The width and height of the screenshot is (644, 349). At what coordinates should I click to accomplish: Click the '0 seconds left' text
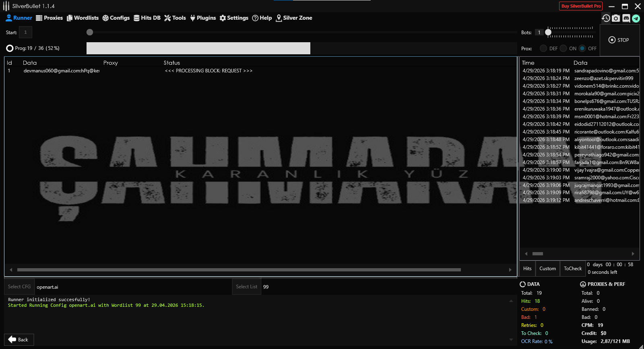(602, 272)
